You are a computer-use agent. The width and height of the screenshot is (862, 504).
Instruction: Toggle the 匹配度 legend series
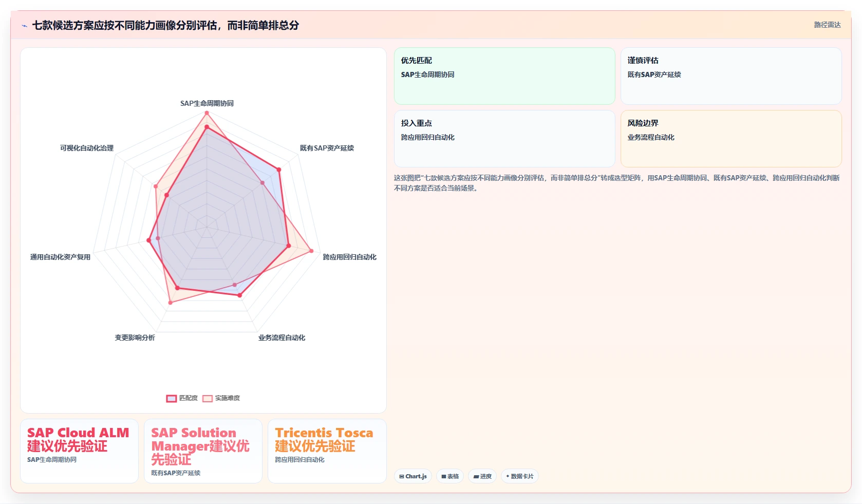coord(182,398)
